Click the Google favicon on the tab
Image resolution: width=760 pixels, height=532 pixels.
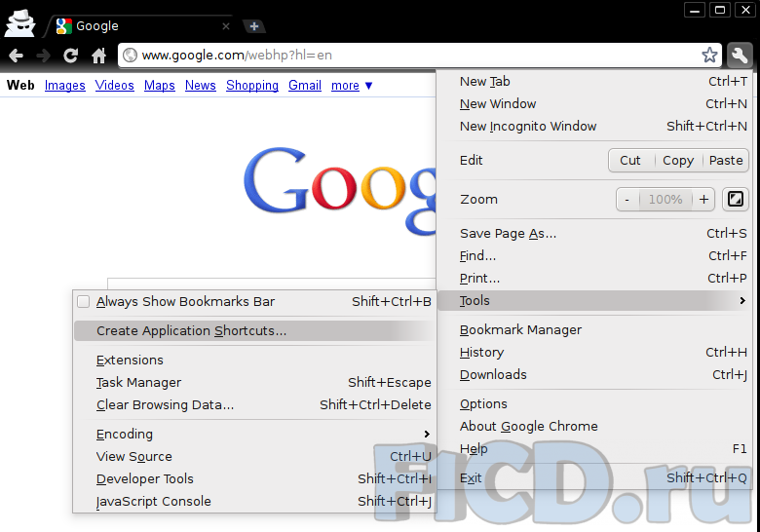point(63,26)
